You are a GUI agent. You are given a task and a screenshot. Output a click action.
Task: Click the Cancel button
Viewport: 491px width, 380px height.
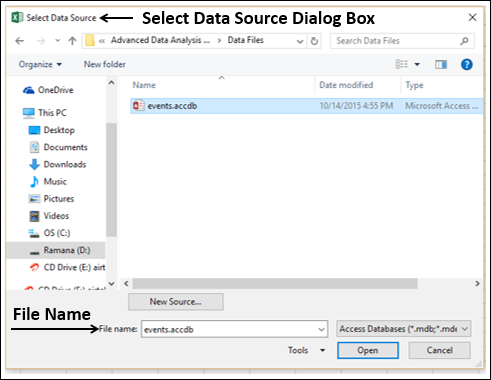(x=439, y=350)
